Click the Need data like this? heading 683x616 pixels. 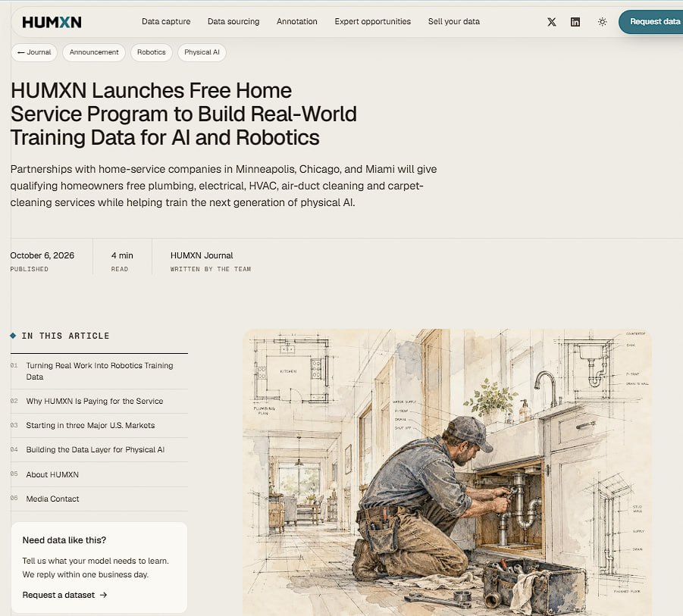64,540
